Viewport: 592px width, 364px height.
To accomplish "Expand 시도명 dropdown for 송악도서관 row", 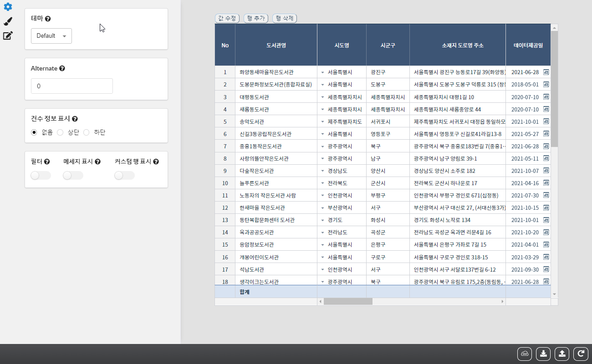I will 322,122.
